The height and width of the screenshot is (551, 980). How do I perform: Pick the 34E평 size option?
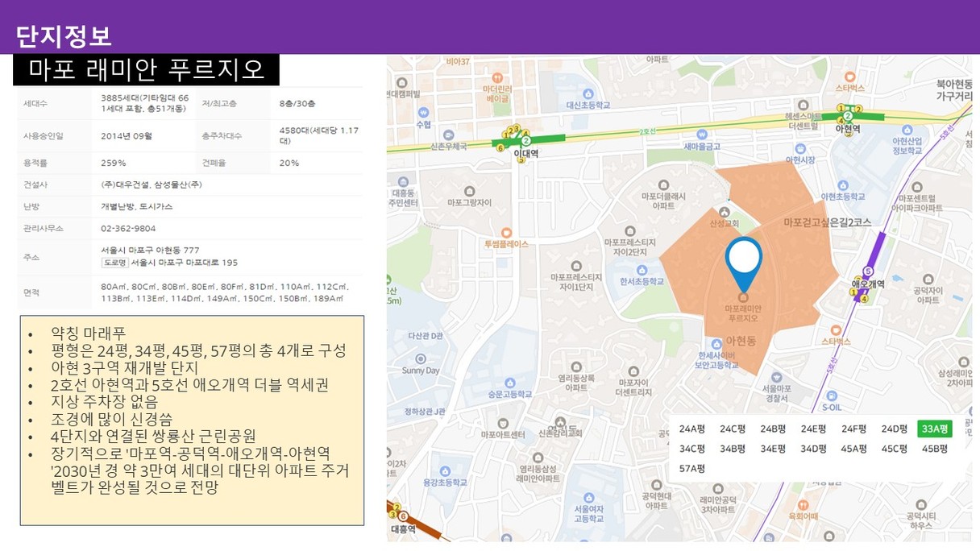[773, 449]
